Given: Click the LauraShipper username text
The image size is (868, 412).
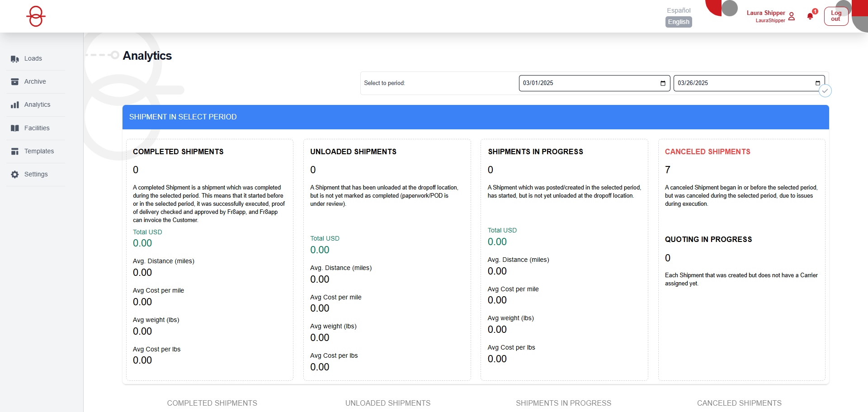Looking at the screenshot, I should (x=770, y=21).
